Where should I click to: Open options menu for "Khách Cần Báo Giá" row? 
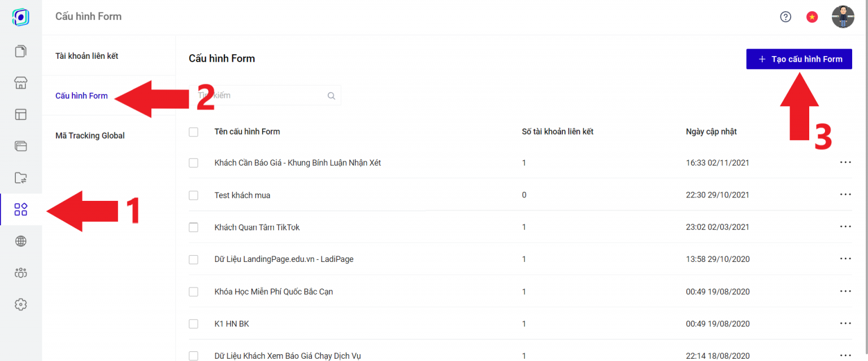click(x=845, y=162)
